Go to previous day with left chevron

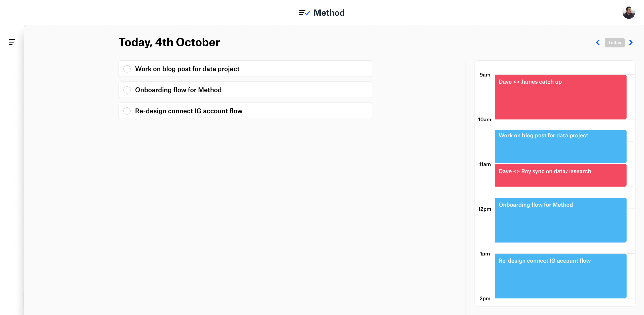click(598, 43)
